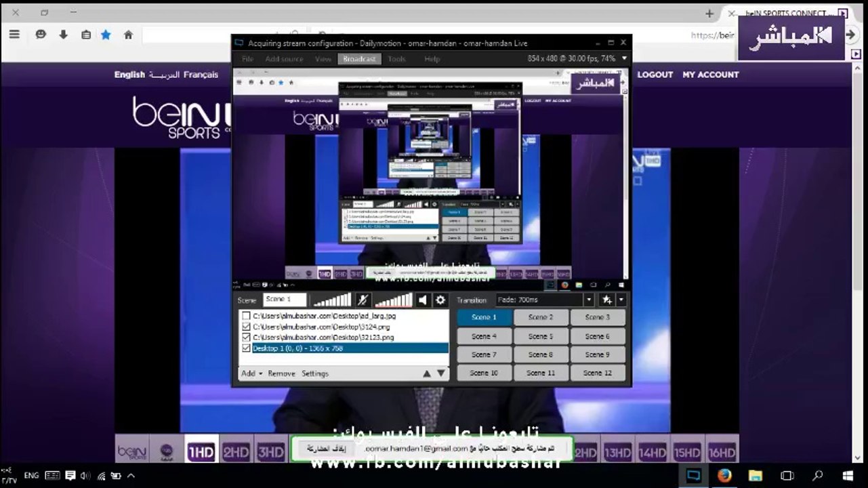Click the volume icon in system tray
The width and height of the screenshot is (868, 488).
(x=85, y=476)
